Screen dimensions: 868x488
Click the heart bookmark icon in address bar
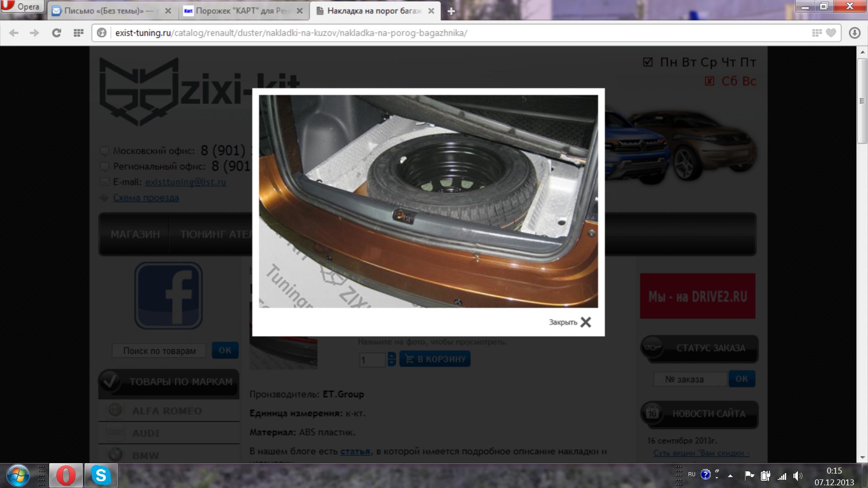[x=831, y=33]
